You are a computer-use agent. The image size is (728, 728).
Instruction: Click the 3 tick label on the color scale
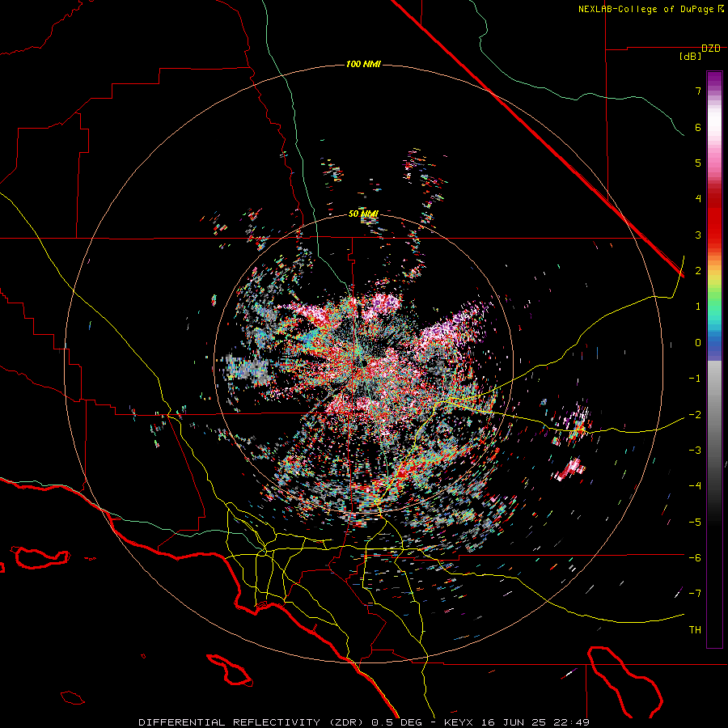point(698,235)
